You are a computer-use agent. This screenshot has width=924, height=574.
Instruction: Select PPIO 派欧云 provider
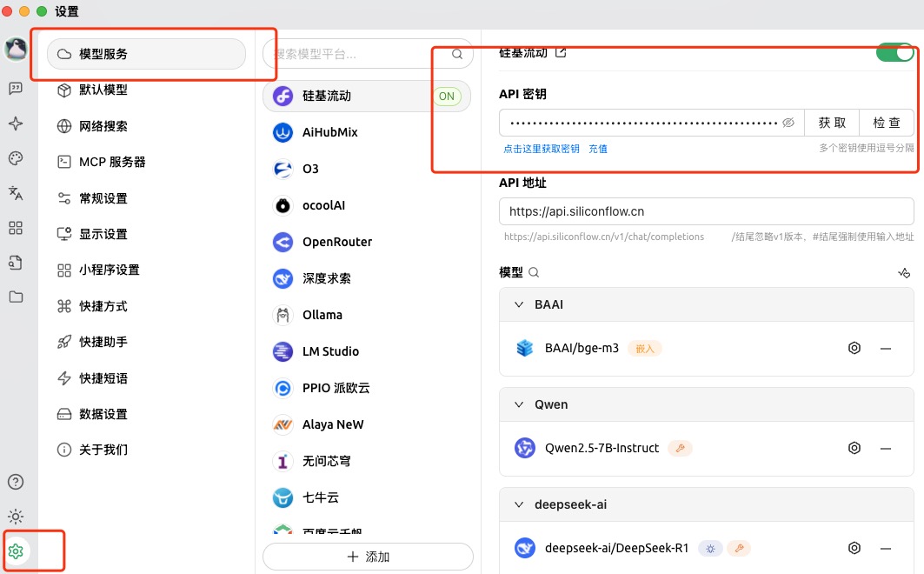[367, 389]
